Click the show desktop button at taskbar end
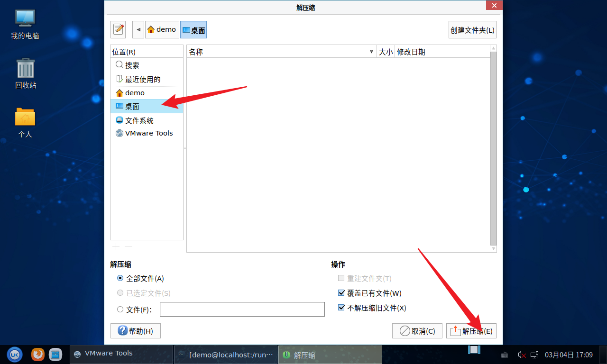Screen dimensions: 607x364 point(603,354)
